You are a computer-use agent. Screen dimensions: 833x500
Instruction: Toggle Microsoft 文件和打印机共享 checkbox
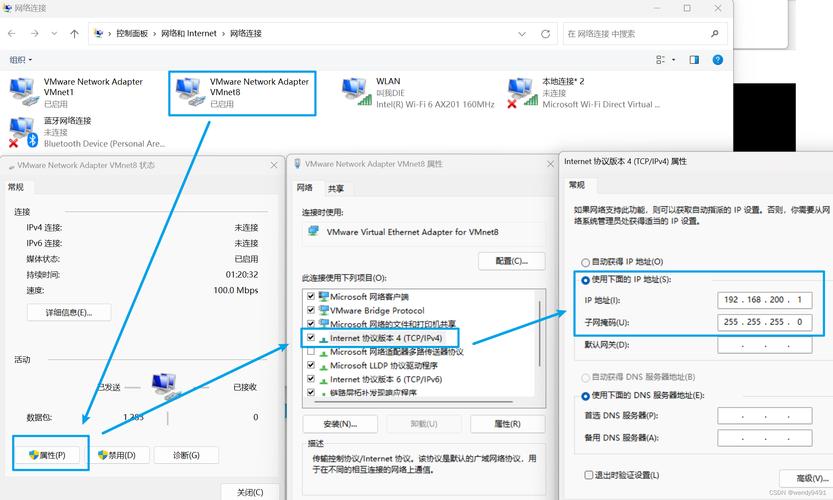coord(311,323)
